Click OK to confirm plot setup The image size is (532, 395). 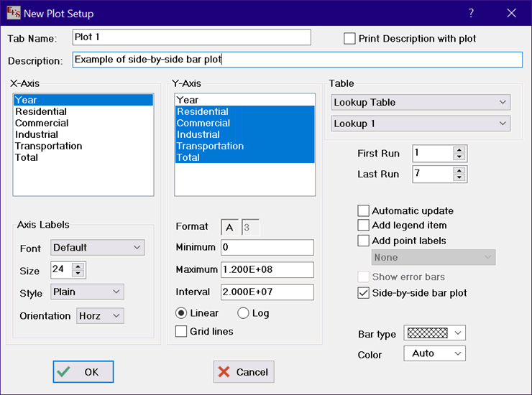click(x=83, y=372)
